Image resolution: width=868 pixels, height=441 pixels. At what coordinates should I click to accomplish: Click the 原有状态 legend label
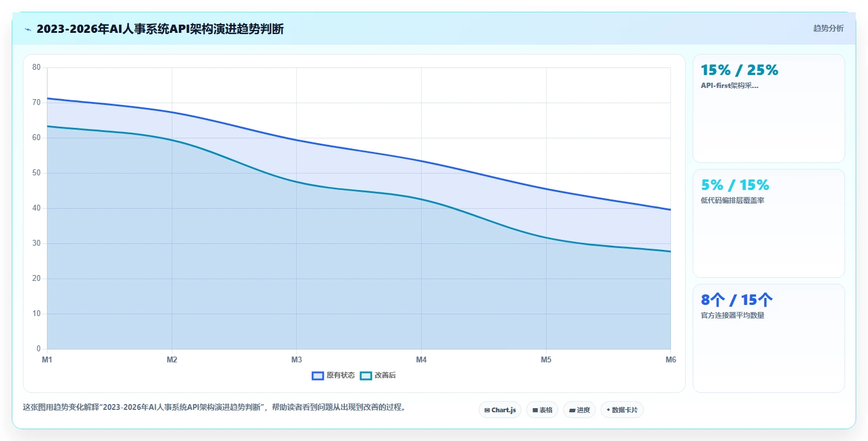point(341,375)
